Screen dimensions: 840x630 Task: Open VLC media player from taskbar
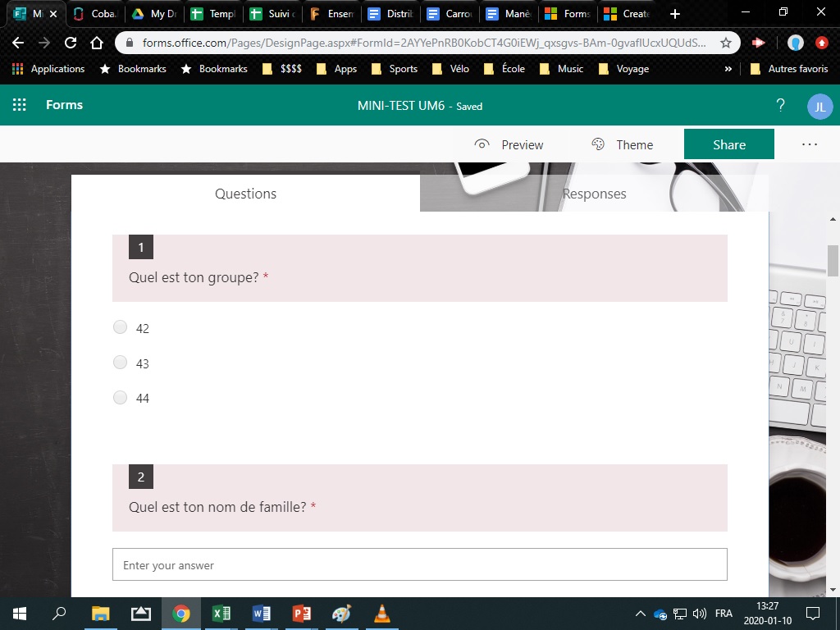pyautogui.click(x=382, y=614)
